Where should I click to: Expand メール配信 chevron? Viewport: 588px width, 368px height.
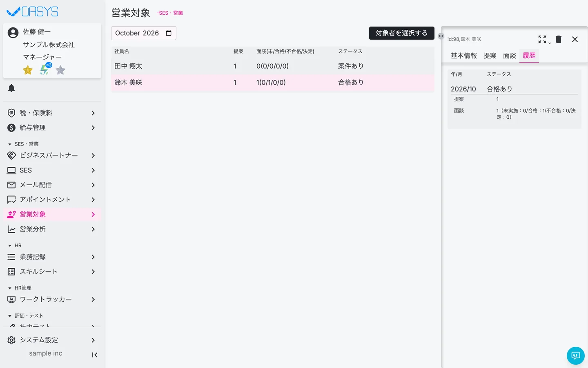(x=93, y=185)
